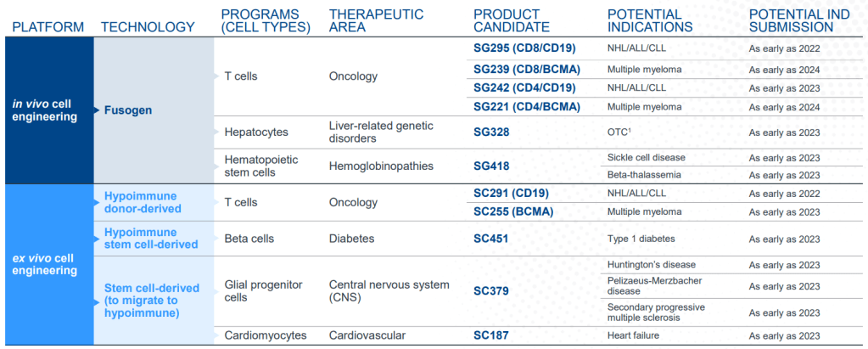The image size is (868, 349).
Task: Click the SC255 (BCMA) candidate
Action: tap(513, 211)
